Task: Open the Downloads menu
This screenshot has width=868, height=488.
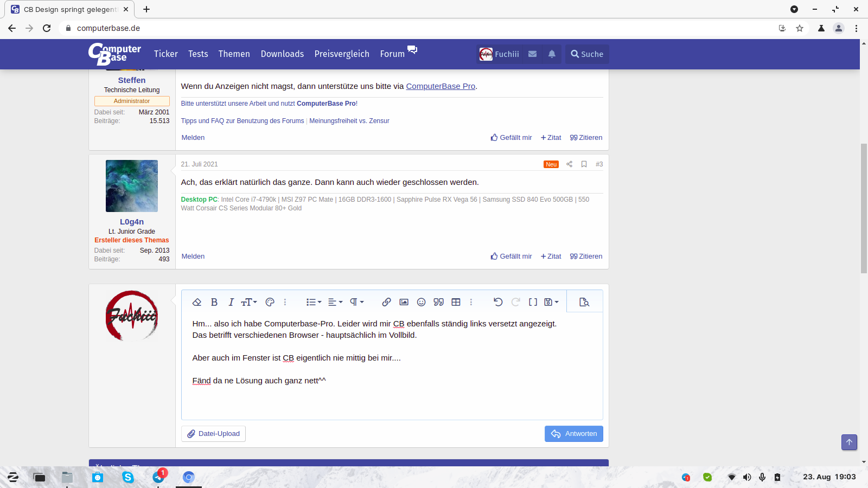Action: click(x=282, y=54)
